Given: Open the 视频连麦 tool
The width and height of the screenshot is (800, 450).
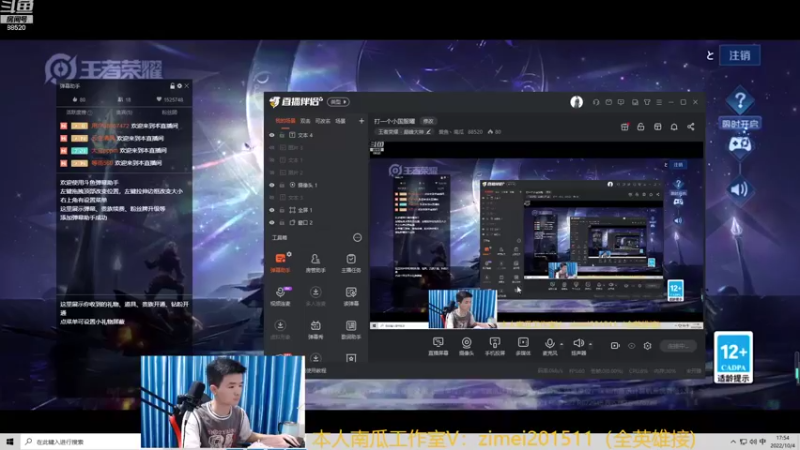Looking at the screenshot, I should [280, 296].
